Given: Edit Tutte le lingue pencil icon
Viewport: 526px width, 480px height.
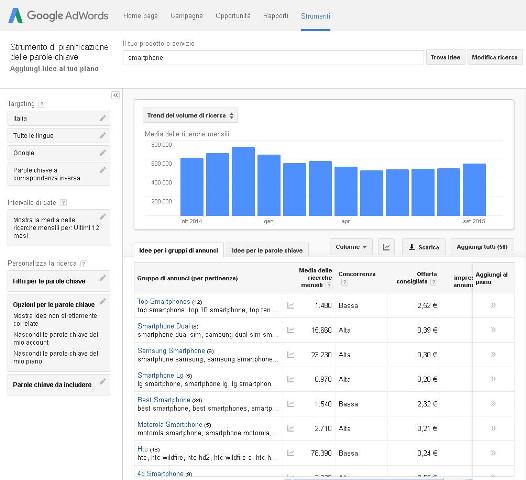Looking at the screenshot, I should pos(103,135).
